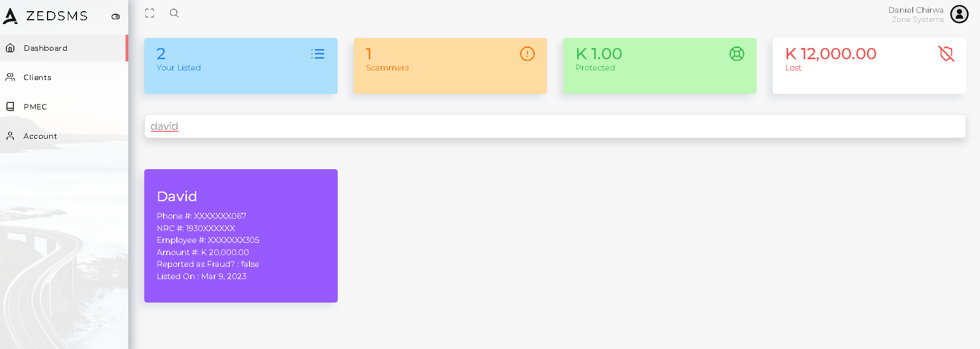Toggle the sidebar eye icon
This screenshot has height=349, width=980.
pos(115,17)
